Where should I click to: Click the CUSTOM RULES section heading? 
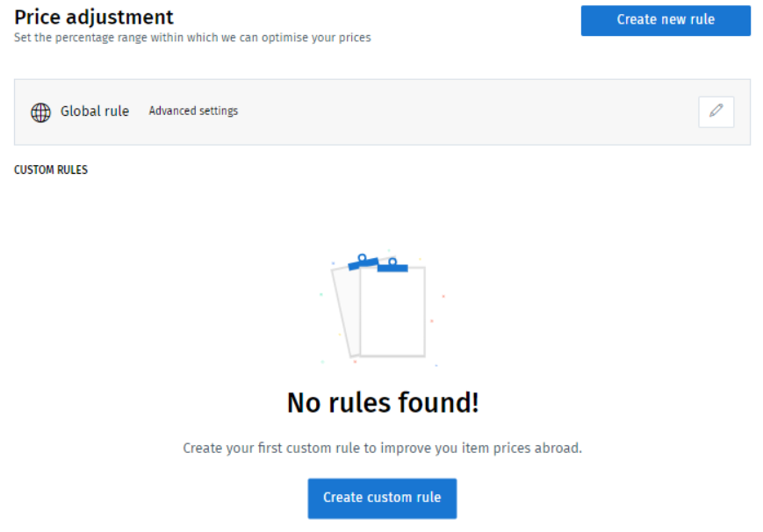51,169
